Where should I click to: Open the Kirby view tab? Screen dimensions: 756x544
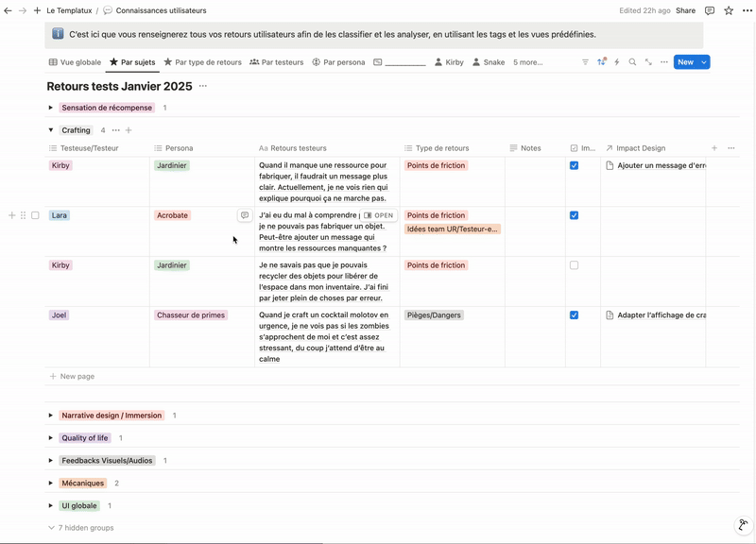point(449,62)
